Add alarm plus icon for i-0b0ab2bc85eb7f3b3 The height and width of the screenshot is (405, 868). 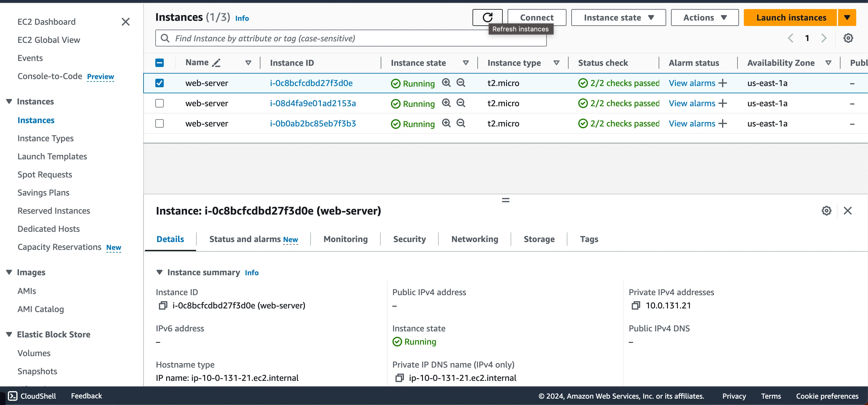click(x=722, y=123)
